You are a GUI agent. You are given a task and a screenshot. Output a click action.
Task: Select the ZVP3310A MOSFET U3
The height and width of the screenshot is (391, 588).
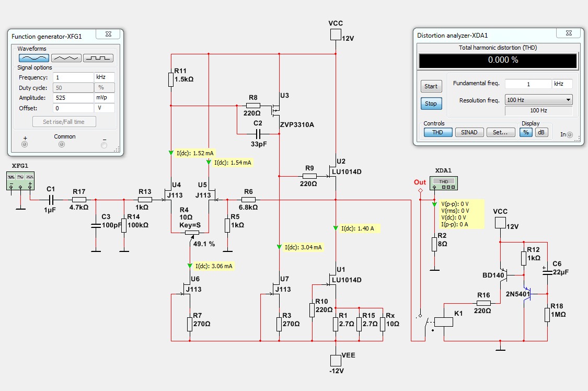point(276,110)
